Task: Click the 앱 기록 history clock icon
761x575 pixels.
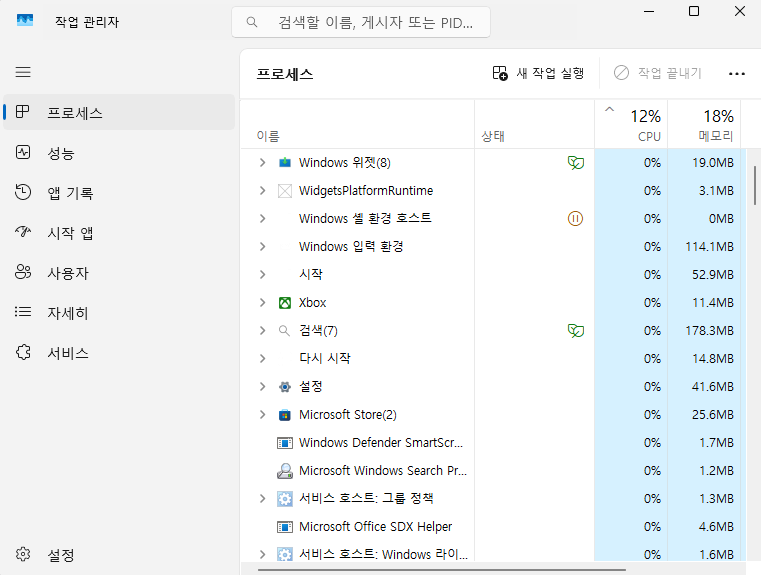Action: coord(23,192)
